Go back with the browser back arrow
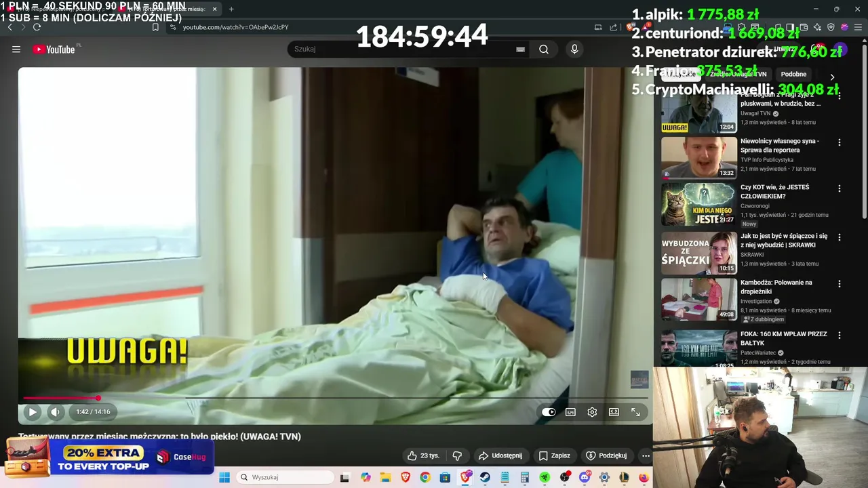Image resolution: width=868 pixels, height=488 pixels. (9, 27)
